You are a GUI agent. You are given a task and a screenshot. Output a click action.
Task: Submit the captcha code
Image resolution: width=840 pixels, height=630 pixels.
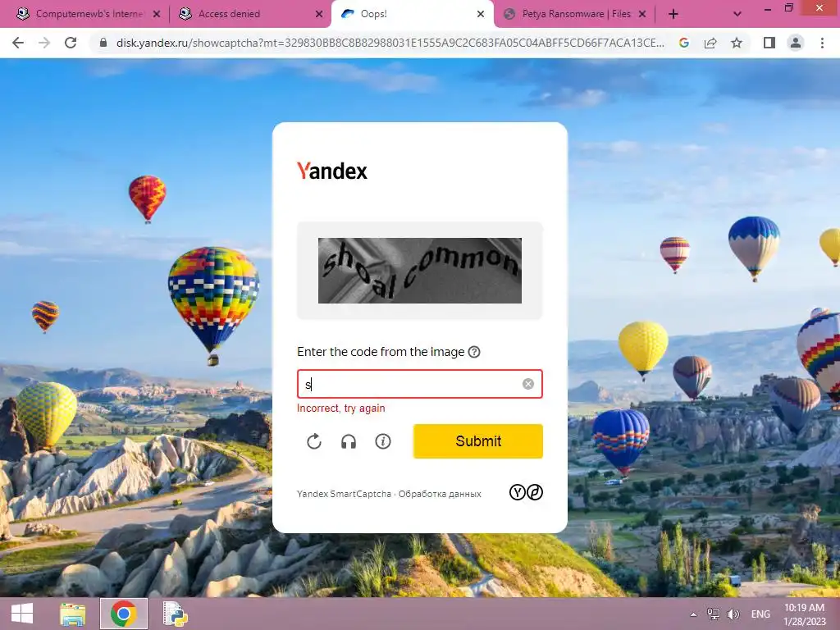(x=478, y=441)
